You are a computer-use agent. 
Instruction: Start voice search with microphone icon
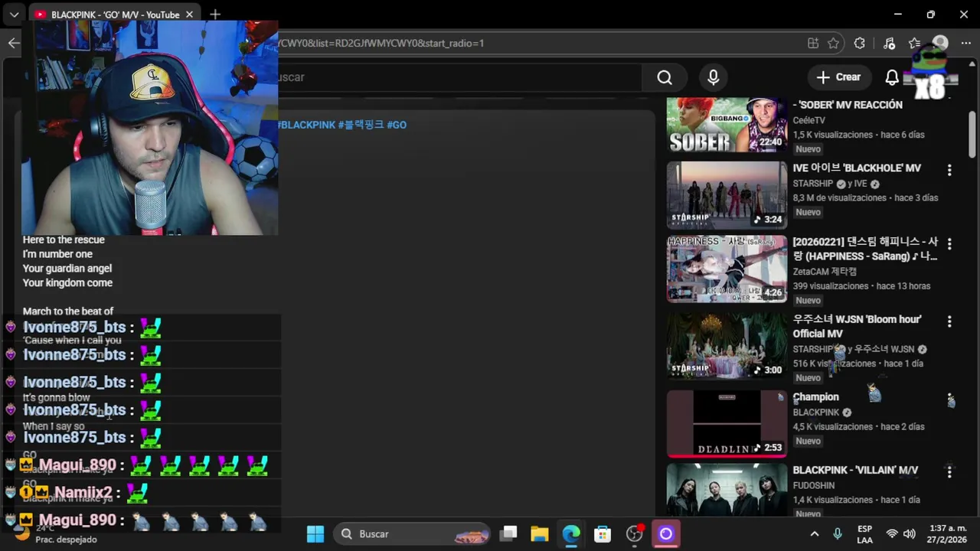(x=714, y=77)
